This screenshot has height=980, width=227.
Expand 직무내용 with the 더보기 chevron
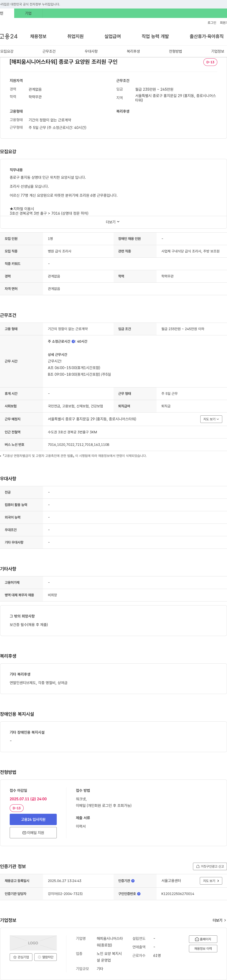pyautogui.click(x=113, y=222)
